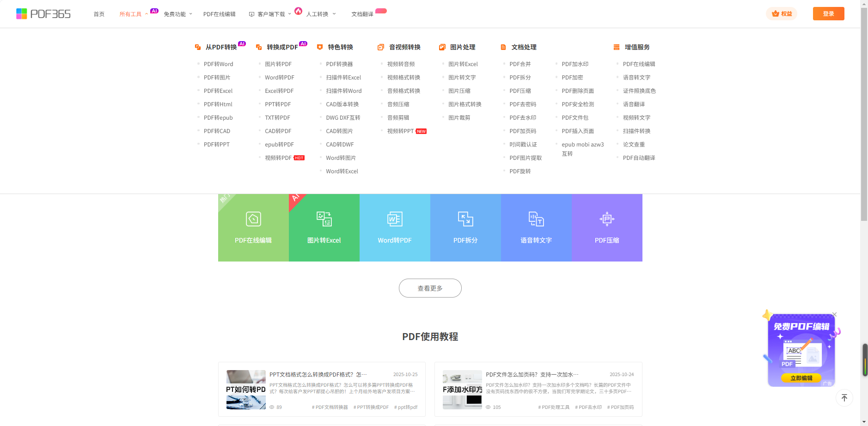Click the back-to-top arrow icon
868x426 pixels.
(x=844, y=398)
